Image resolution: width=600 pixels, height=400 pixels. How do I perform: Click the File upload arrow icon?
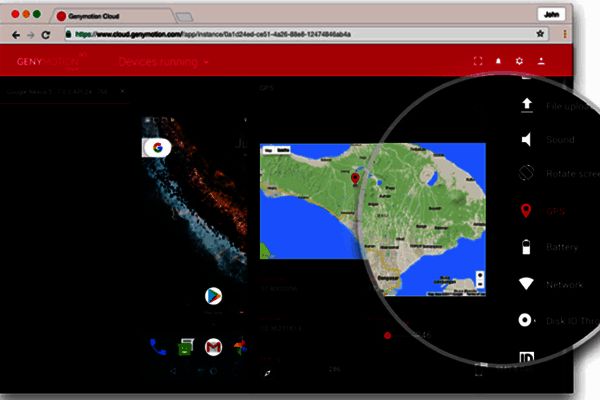525,104
